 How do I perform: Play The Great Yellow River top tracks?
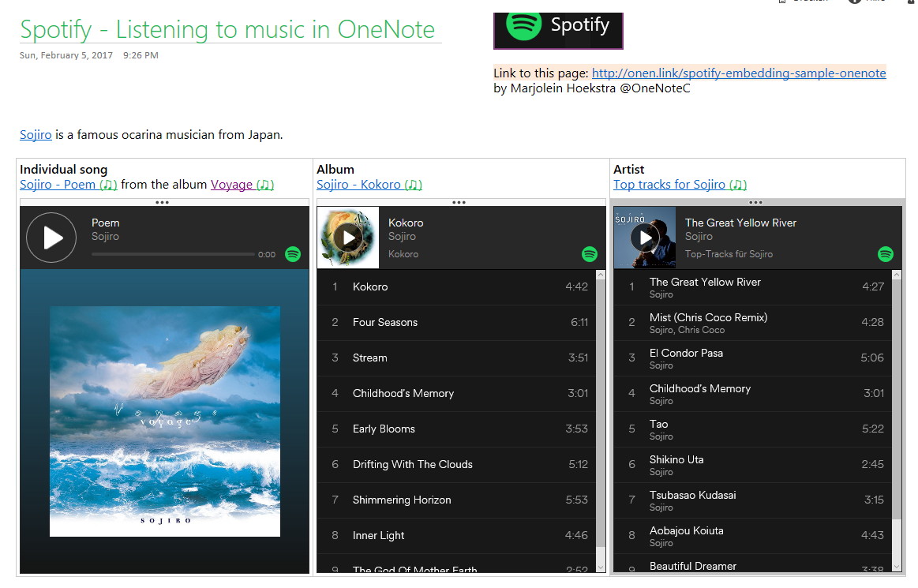pos(645,238)
